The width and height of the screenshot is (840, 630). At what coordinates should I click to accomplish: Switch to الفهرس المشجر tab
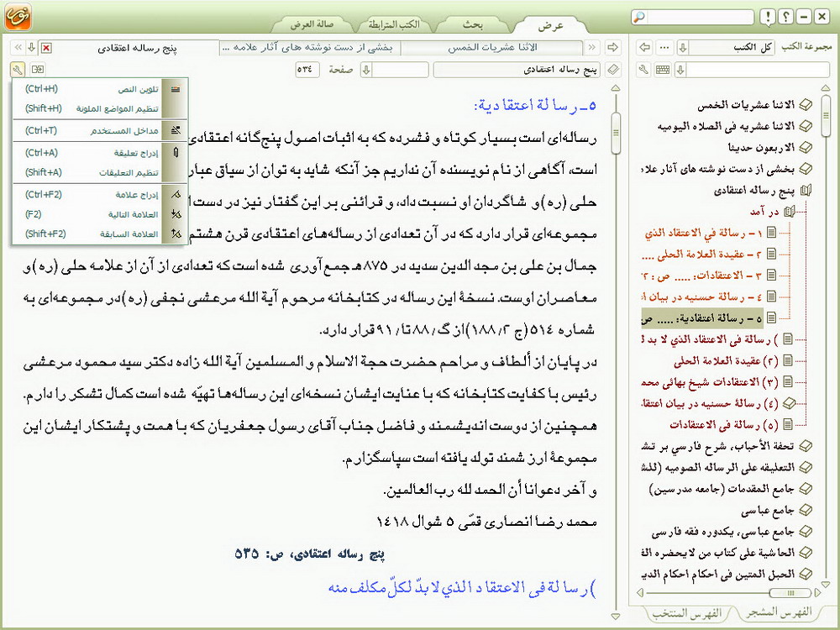click(x=779, y=612)
